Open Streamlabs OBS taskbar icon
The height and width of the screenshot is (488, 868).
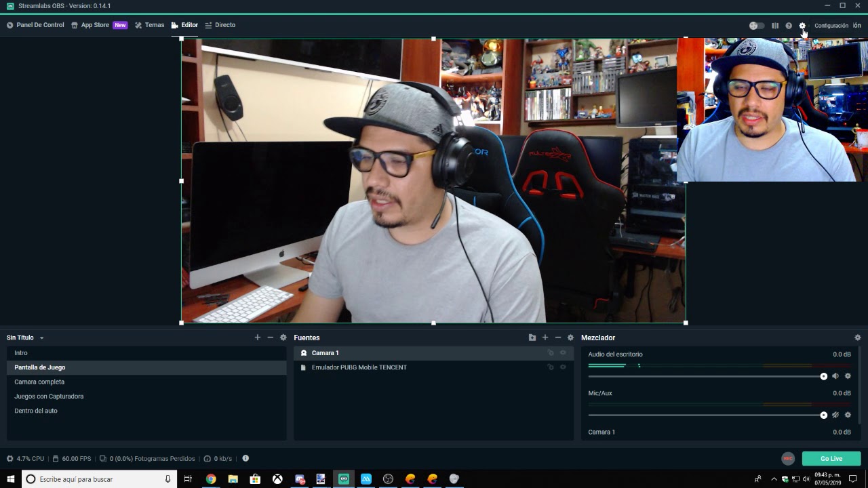(x=344, y=479)
